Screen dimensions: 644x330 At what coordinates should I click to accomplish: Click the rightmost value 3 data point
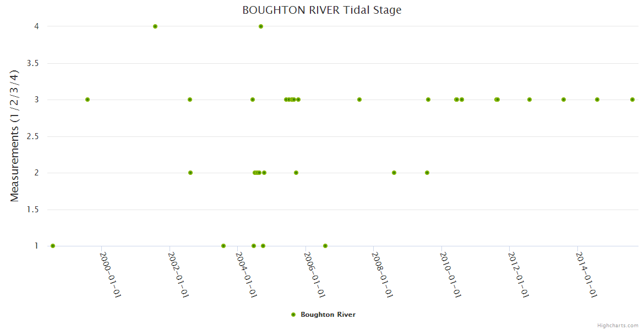point(632,100)
